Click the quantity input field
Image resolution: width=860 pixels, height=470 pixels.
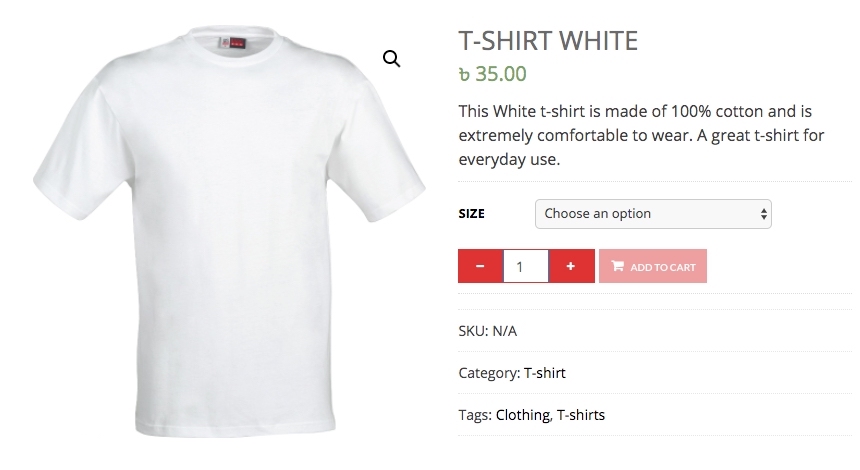tap(525, 266)
